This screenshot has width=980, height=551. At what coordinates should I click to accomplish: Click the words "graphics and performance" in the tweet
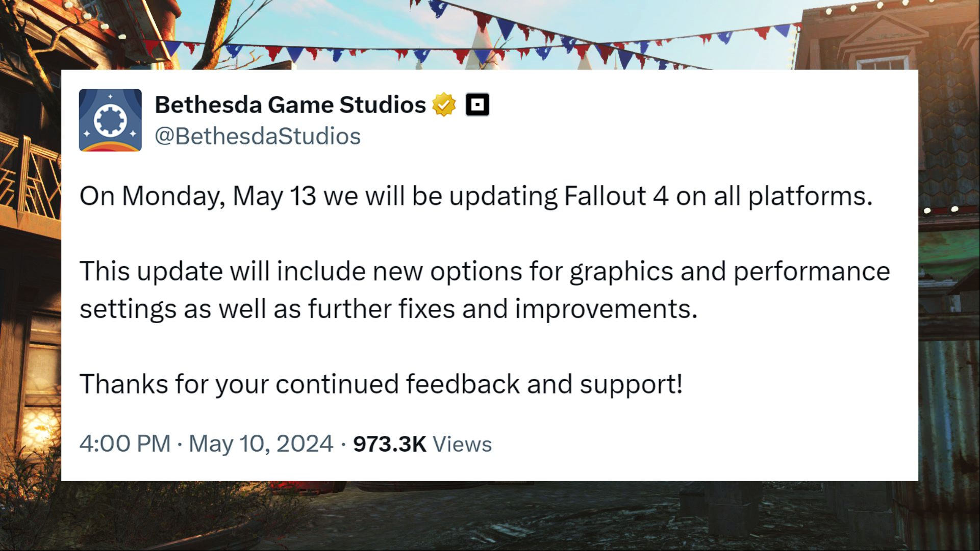(730, 272)
